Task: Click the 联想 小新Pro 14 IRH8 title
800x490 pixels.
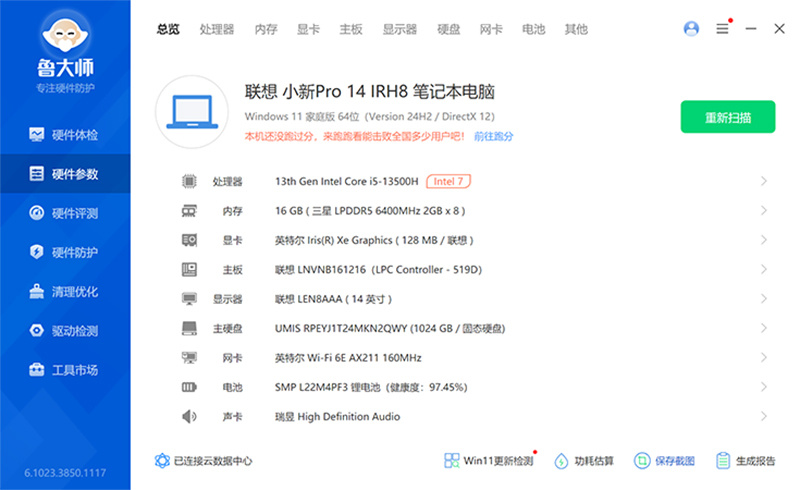Action: coord(369,91)
